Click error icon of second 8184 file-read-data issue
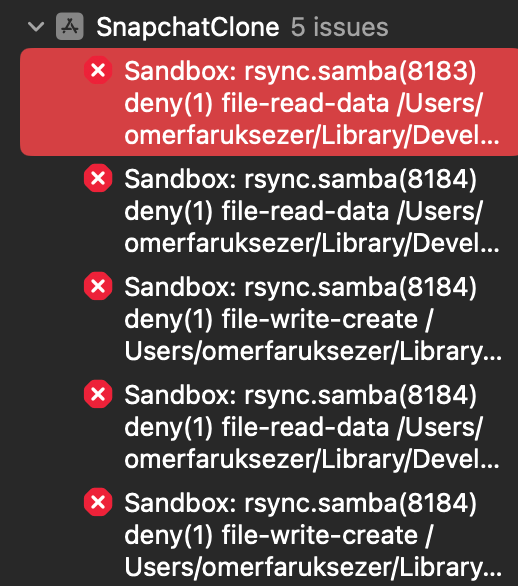Viewport: 518px width, 586px height. coord(98,394)
